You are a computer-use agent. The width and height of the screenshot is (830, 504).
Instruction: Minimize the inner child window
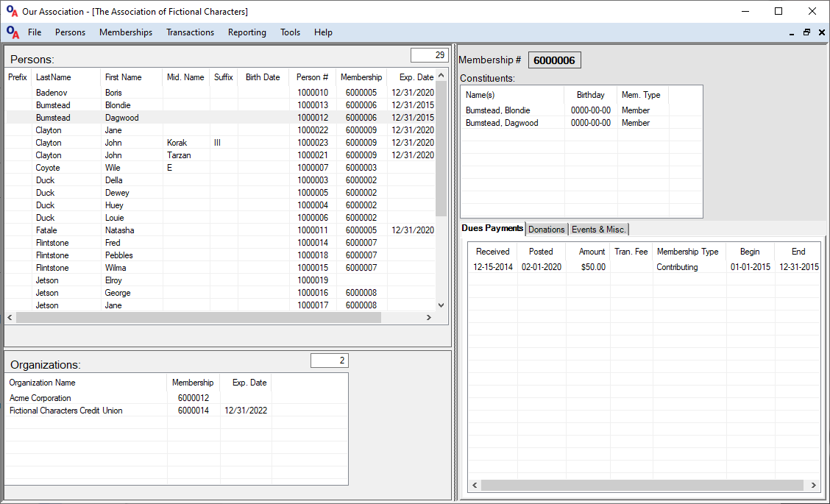[x=792, y=33]
